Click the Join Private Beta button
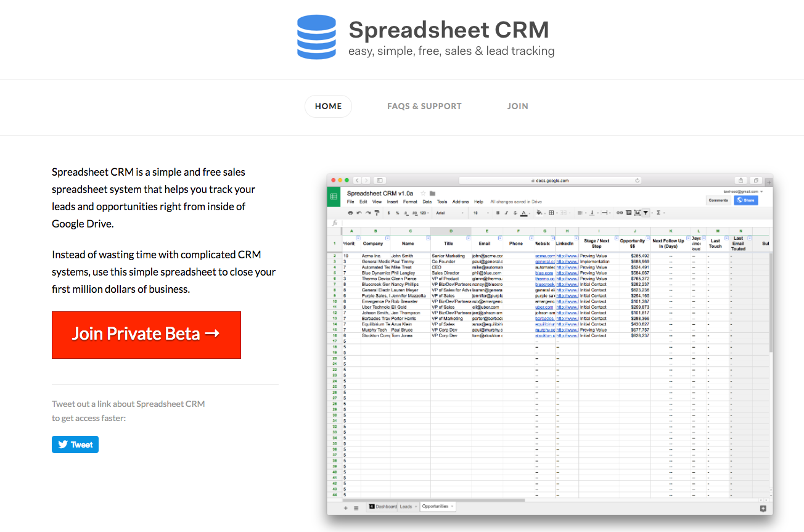804x532 pixels. [x=146, y=335]
